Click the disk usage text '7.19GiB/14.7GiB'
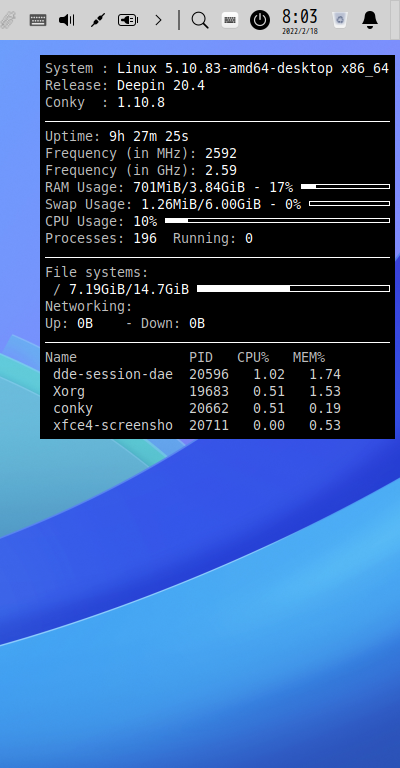The width and height of the screenshot is (400, 768). (129, 289)
